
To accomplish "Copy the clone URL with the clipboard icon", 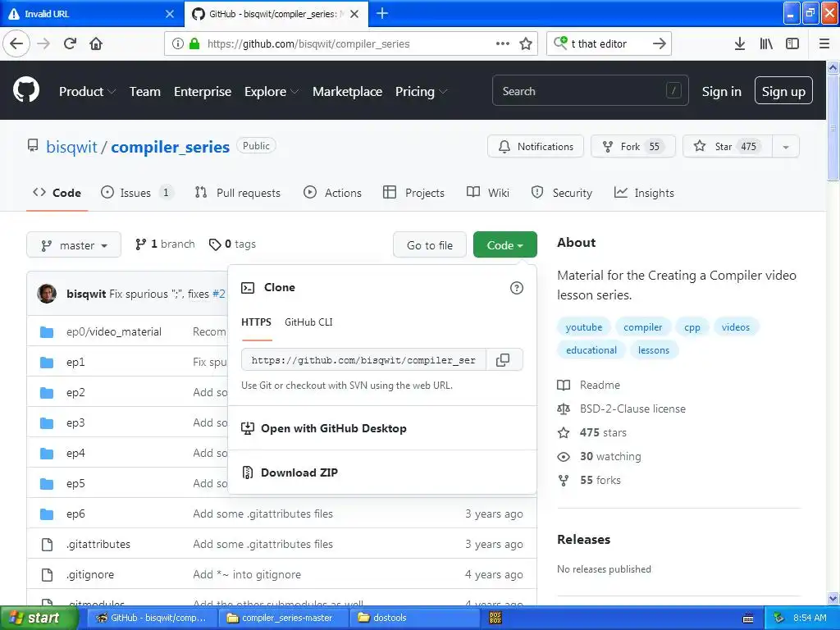I will 503,360.
